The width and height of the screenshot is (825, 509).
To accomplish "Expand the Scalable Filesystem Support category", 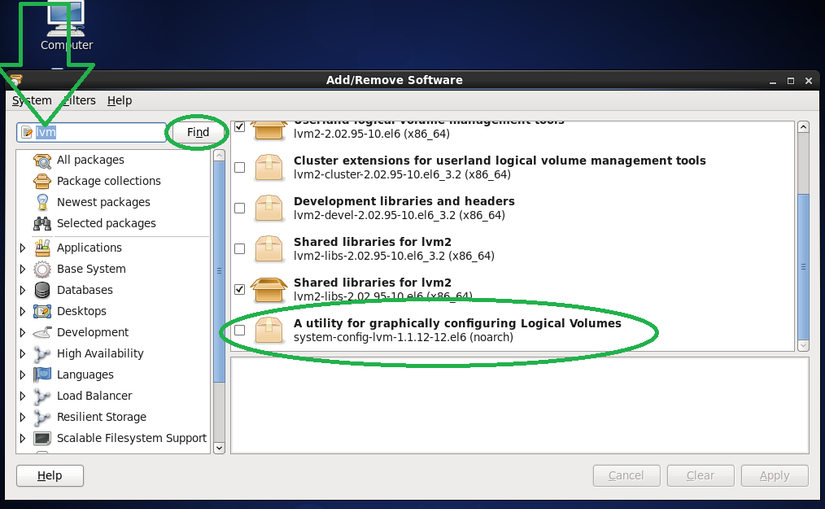I will pyautogui.click(x=23, y=438).
